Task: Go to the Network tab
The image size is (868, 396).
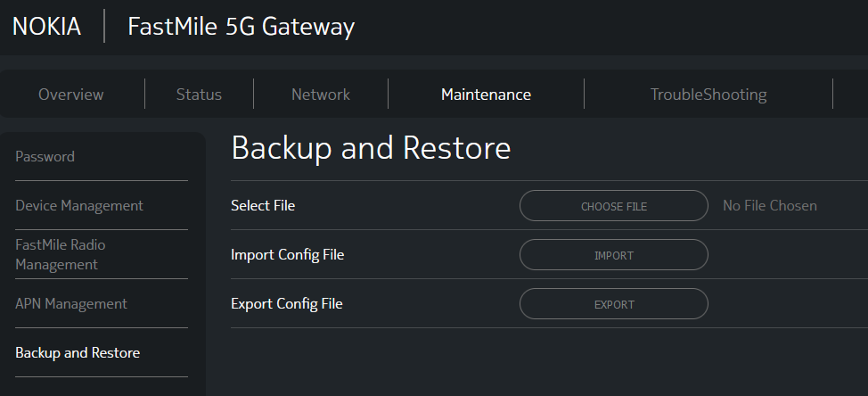Action: (x=321, y=95)
